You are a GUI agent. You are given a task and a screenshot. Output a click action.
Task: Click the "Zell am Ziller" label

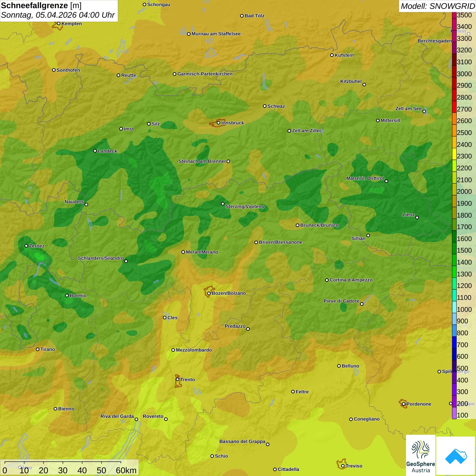coord(307,131)
